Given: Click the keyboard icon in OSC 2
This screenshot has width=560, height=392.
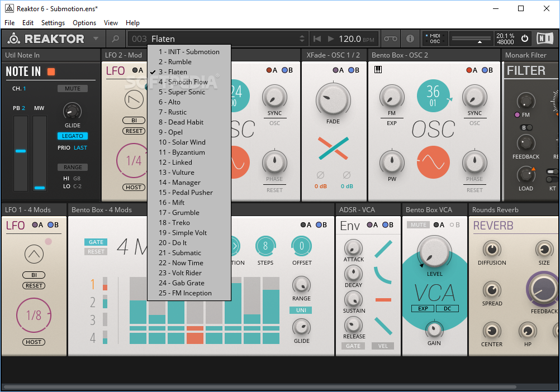Looking at the screenshot, I should point(378,70).
